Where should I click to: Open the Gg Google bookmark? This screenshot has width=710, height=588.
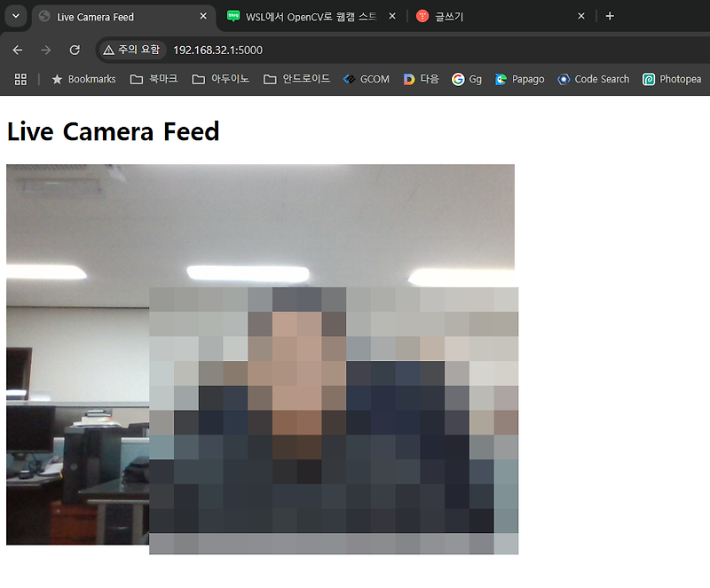coord(467,80)
